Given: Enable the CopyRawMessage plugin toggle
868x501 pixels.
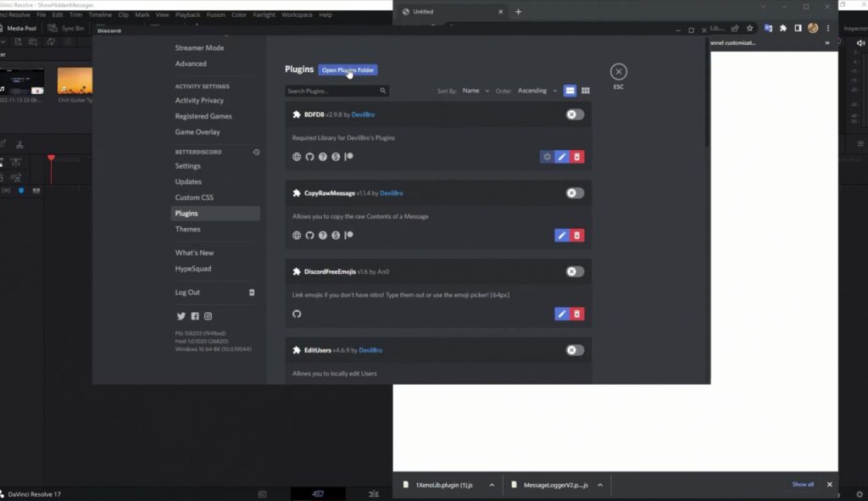Looking at the screenshot, I should pos(575,193).
